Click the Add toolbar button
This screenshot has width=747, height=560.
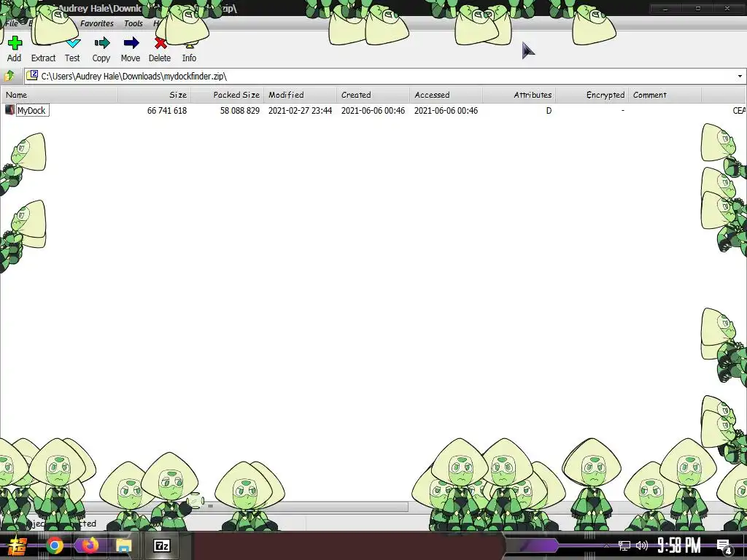coord(15,49)
